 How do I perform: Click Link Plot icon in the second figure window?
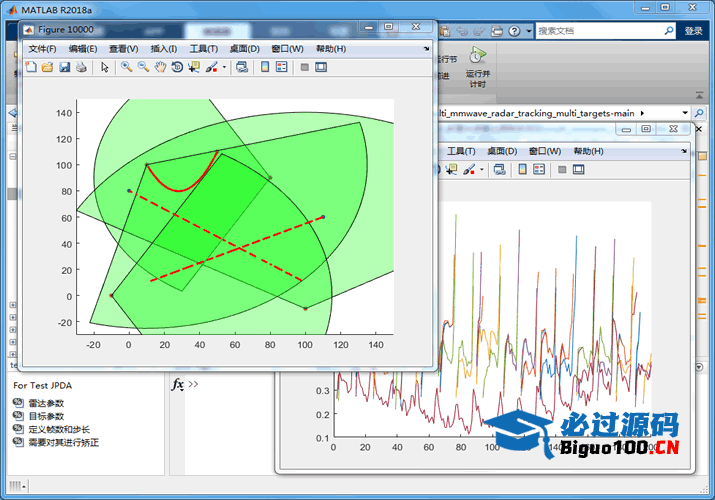coord(499,170)
